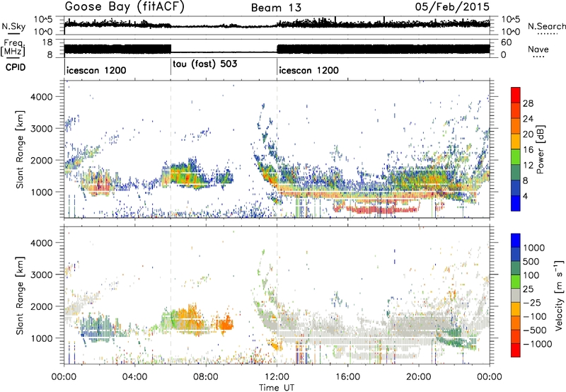Click the second "icescan 1200" label starting at 12:00
Image resolution: width=566 pixels, height=392 pixels.
click(309, 70)
